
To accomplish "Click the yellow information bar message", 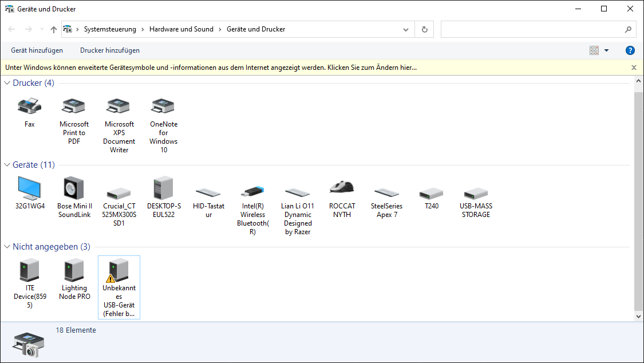I will [211, 68].
